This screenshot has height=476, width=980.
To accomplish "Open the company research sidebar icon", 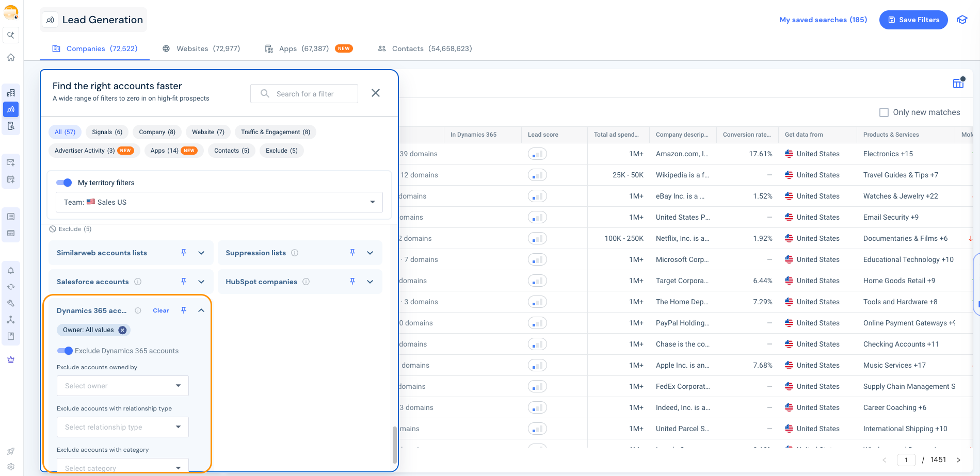I will (x=11, y=93).
